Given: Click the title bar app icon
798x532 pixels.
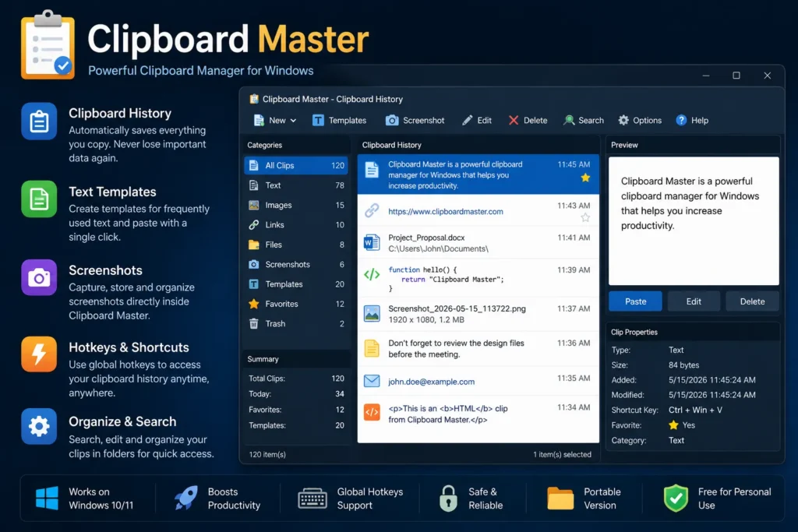Looking at the screenshot, I should coord(254,99).
